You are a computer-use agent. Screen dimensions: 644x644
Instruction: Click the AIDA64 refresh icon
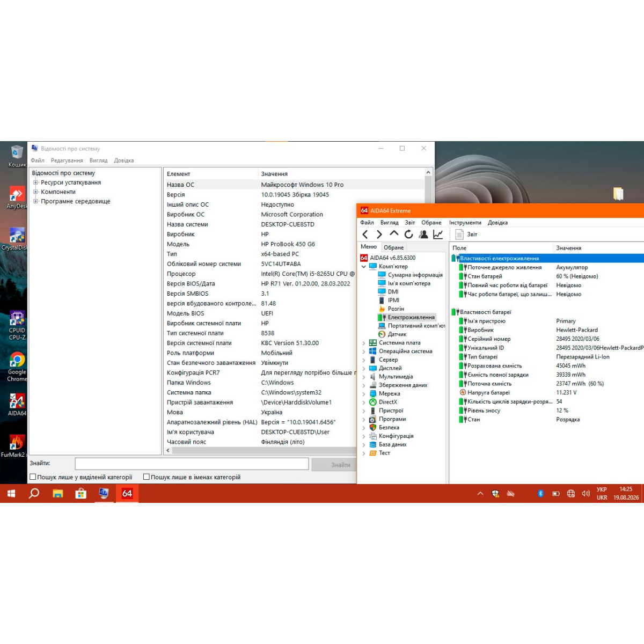point(408,235)
